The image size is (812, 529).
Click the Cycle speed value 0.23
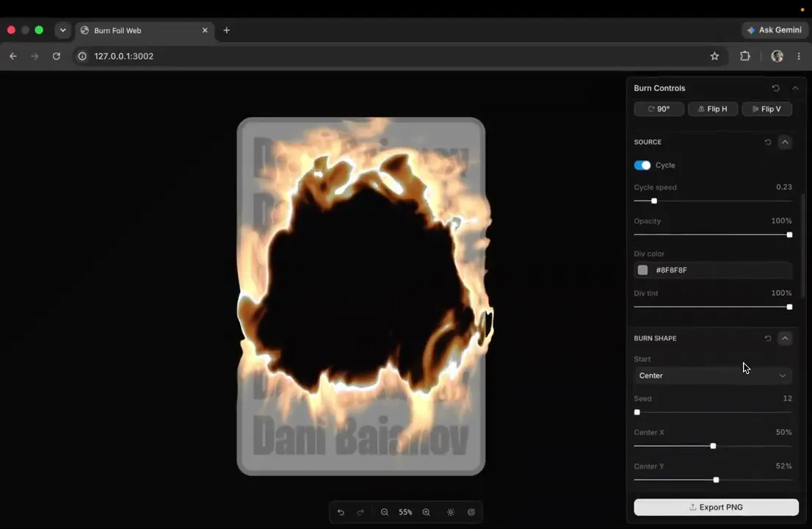(784, 187)
